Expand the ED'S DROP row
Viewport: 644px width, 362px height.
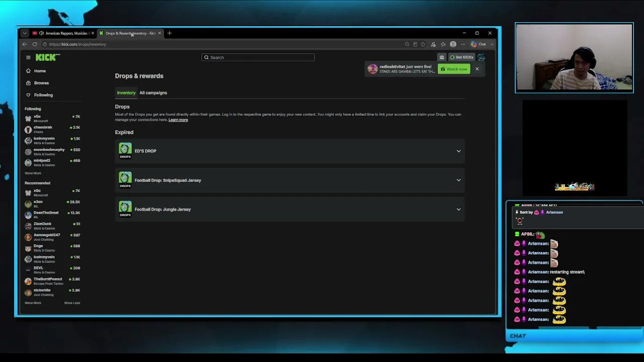point(289,151)
